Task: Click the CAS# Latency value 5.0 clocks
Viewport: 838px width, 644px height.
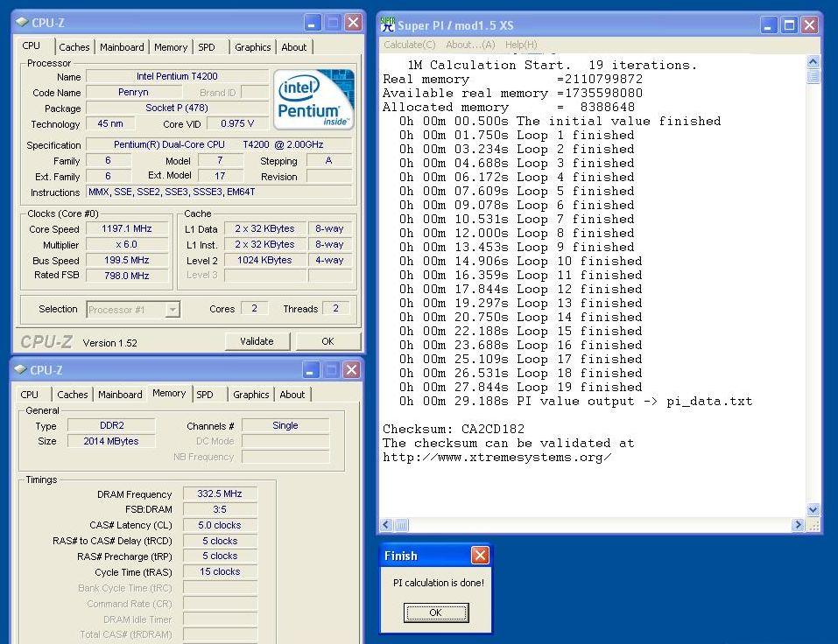Action: point(220,525)
